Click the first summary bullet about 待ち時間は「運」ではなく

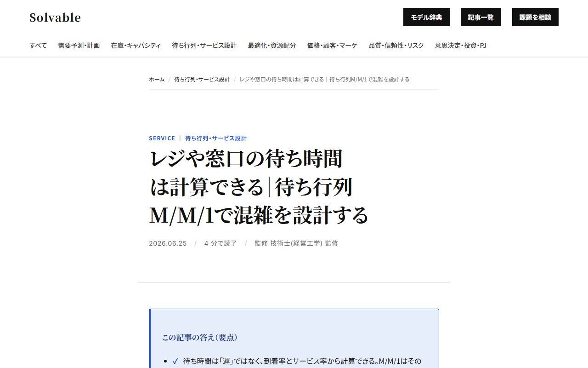click(x=302, y=361)
